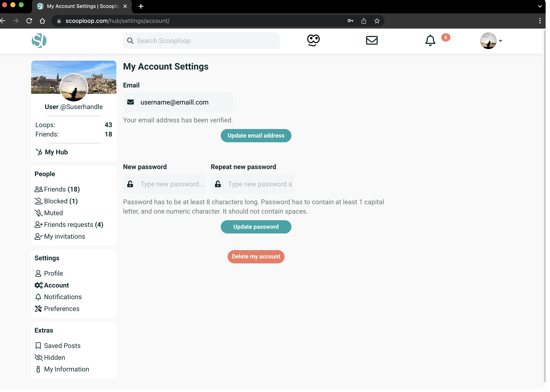Click Delete my account button
Image resolution: width=550 pixels, height=392 pixels.
click(256, 257)
